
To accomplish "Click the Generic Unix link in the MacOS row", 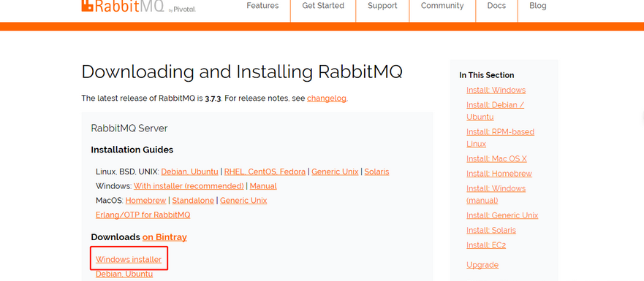I will [243, 200].
